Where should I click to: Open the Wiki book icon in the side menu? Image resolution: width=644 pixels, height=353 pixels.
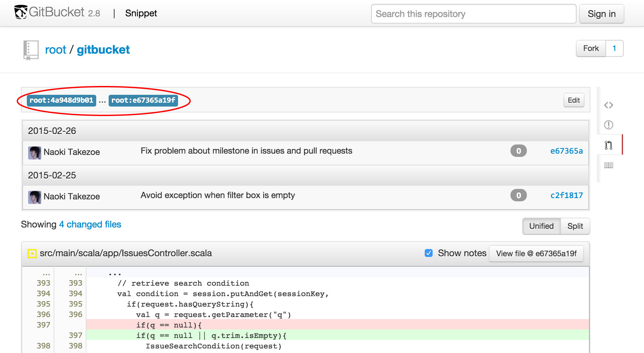608,165
